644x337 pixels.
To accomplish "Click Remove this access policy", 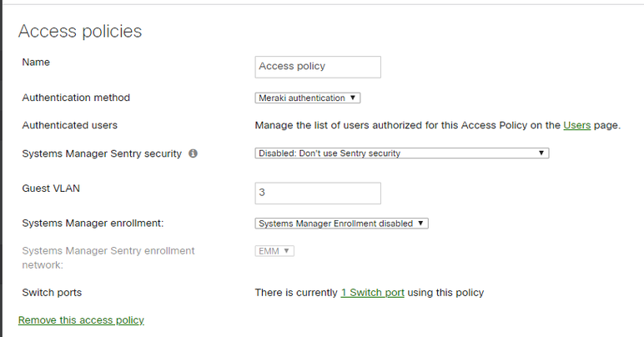I will click(x=81, y=320).
